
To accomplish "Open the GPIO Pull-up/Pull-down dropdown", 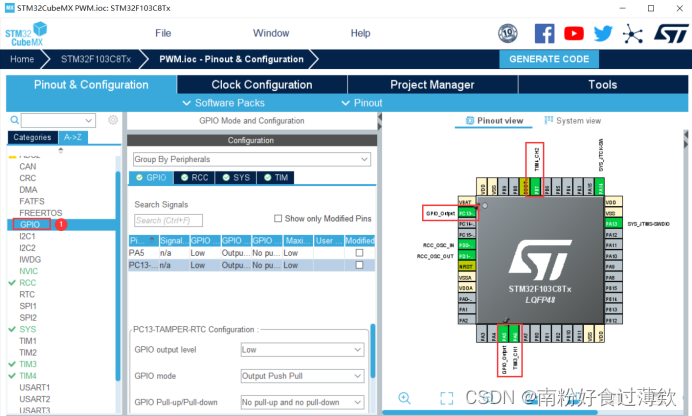I will point(302,402).
